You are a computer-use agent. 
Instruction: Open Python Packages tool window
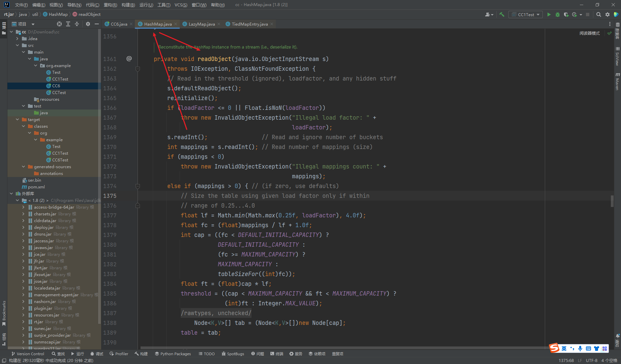pos(173,354)
